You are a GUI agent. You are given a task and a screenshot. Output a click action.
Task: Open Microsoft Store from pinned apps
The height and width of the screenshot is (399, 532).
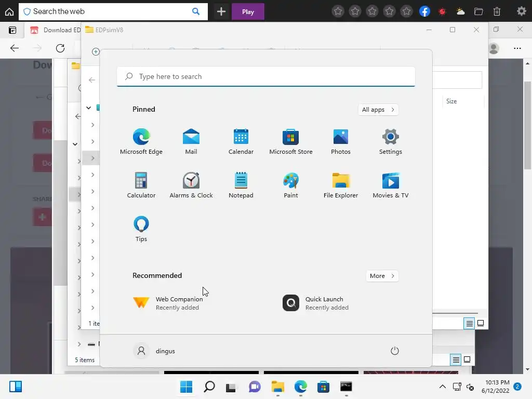291,142
